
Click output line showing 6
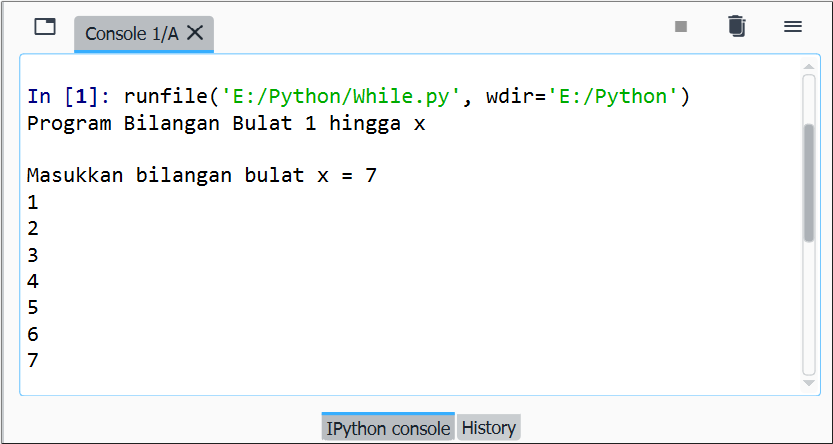[x=33, y=334]
